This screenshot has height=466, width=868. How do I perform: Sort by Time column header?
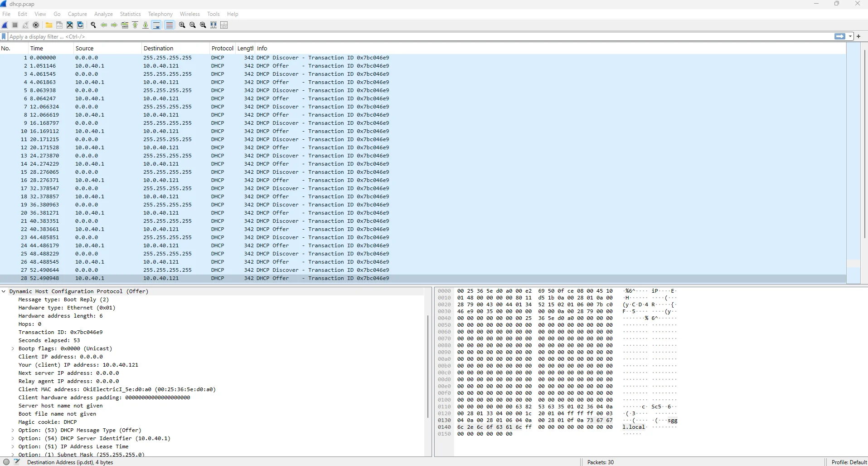pyautogui.click(x=50, y=48)
